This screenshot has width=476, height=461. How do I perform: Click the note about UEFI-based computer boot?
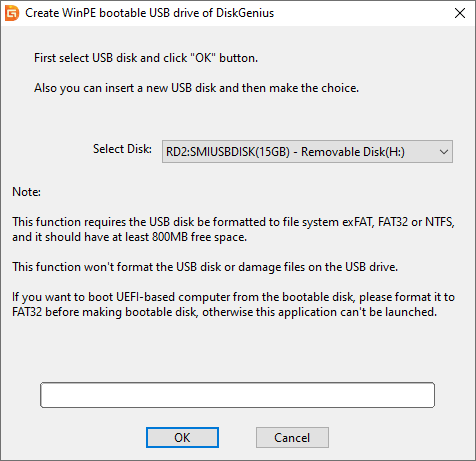[233, 304]
